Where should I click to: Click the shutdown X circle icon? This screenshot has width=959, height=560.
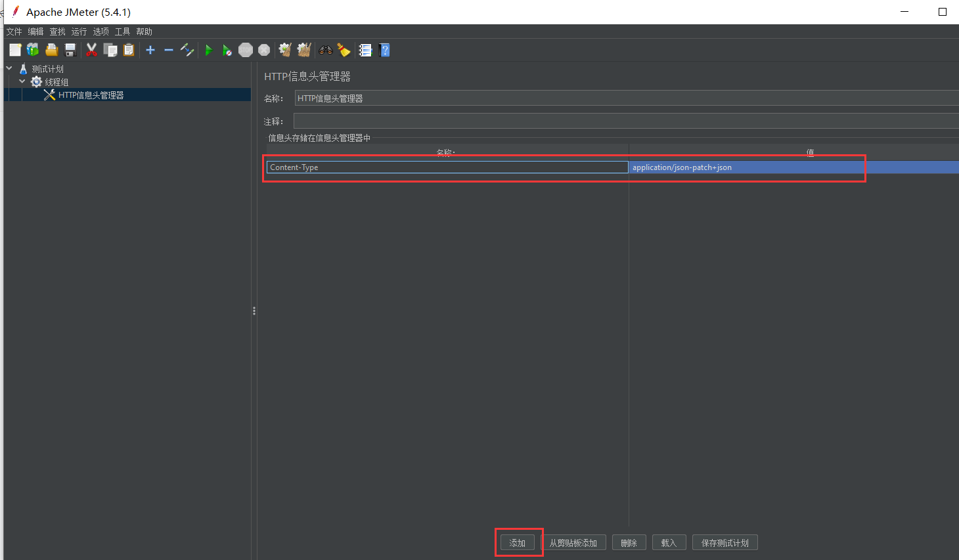click(264, 50)
